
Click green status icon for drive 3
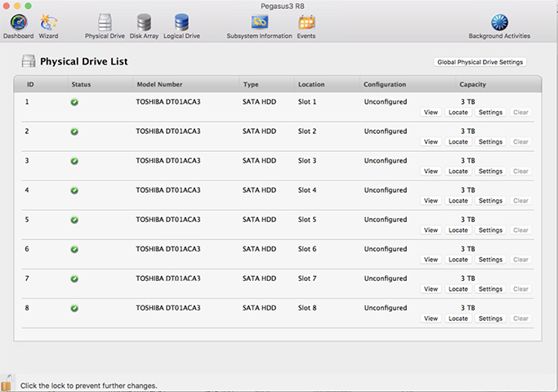click(74, 162)
